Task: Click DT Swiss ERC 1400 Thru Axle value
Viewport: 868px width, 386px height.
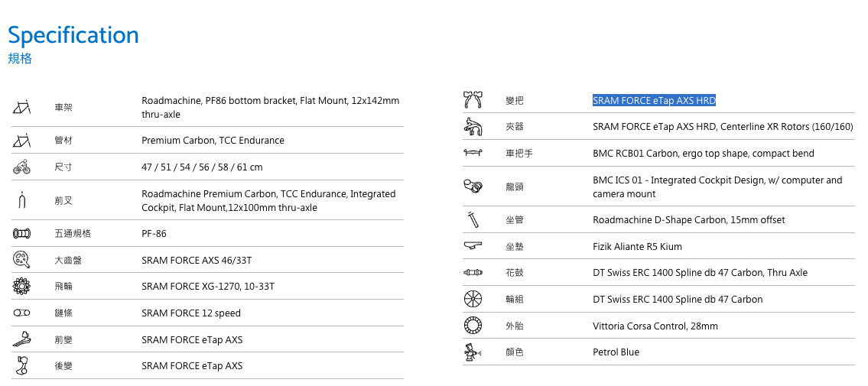Action: 701,273
